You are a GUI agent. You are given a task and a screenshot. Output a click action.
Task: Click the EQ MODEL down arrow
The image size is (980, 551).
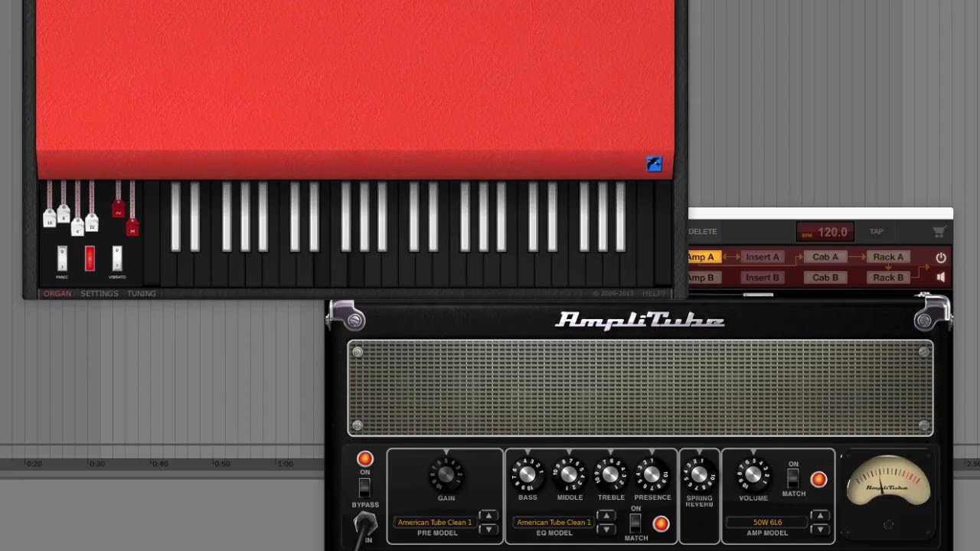tap(606, 530)
